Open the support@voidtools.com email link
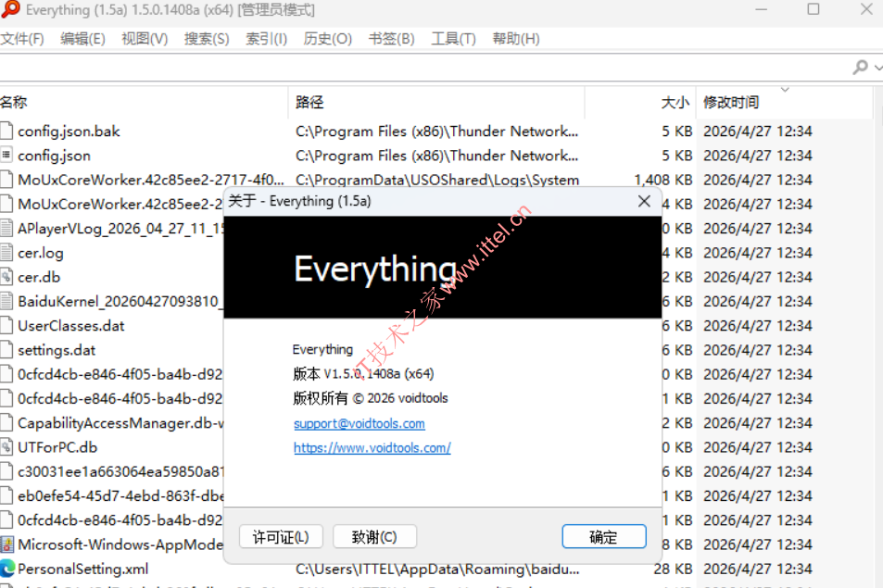This screenshot has height=588, width=883. tap(359, 423)
